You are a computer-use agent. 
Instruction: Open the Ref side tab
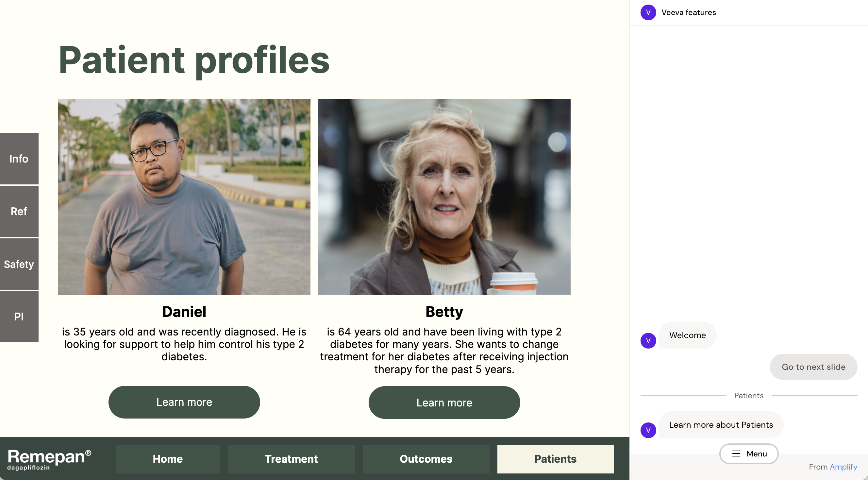point(19,211)
